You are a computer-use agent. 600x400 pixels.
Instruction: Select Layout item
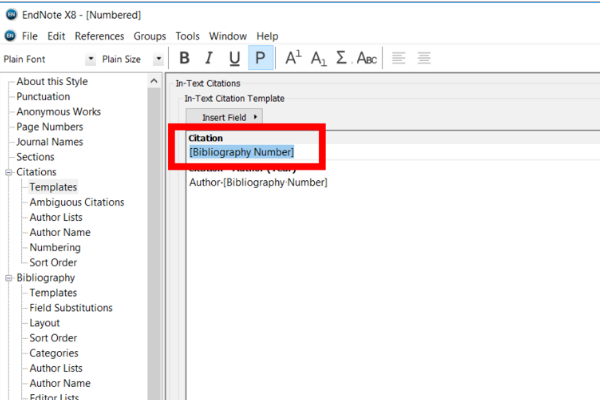(x=44, y=323)
